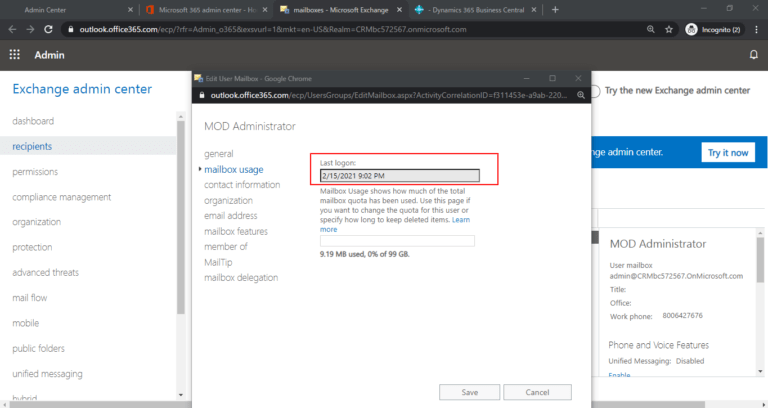Select mailbox usage in the mailbox dialog
This screenshot has height=408, width=768.
(x=234, y=169)
